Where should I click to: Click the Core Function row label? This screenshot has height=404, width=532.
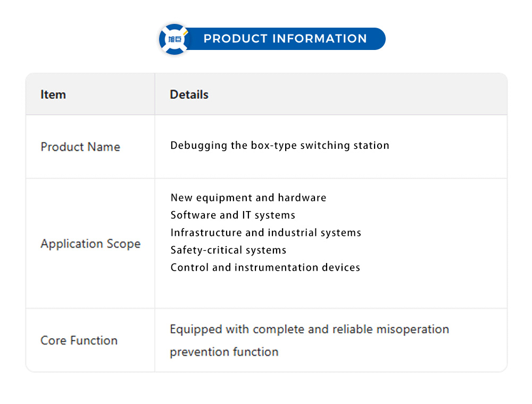[79, 341]
